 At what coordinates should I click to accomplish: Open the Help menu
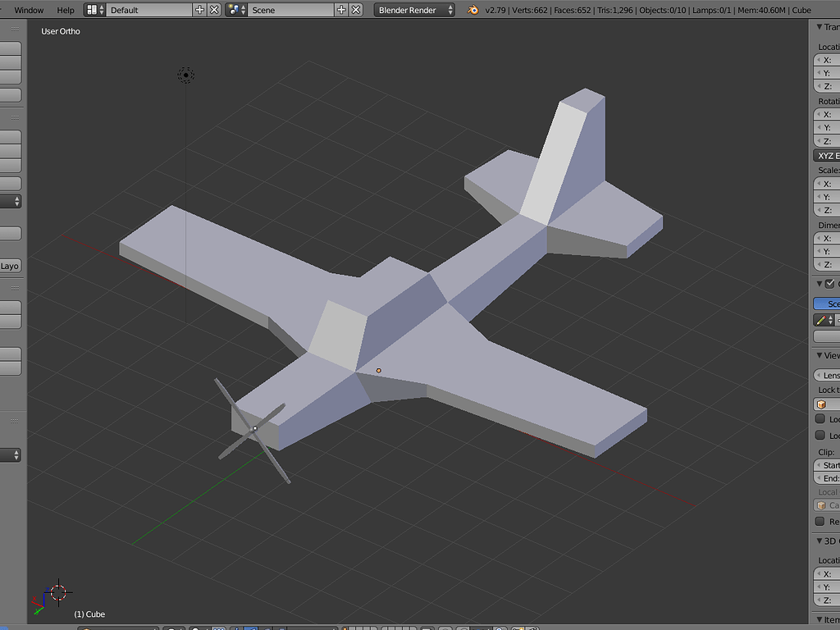tap(65, 10)
